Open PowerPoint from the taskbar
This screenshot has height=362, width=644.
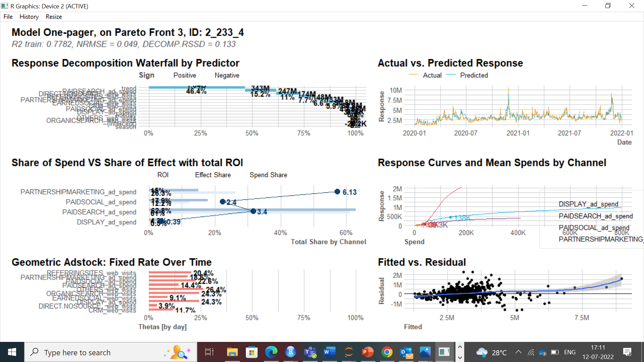coord(368,352)
